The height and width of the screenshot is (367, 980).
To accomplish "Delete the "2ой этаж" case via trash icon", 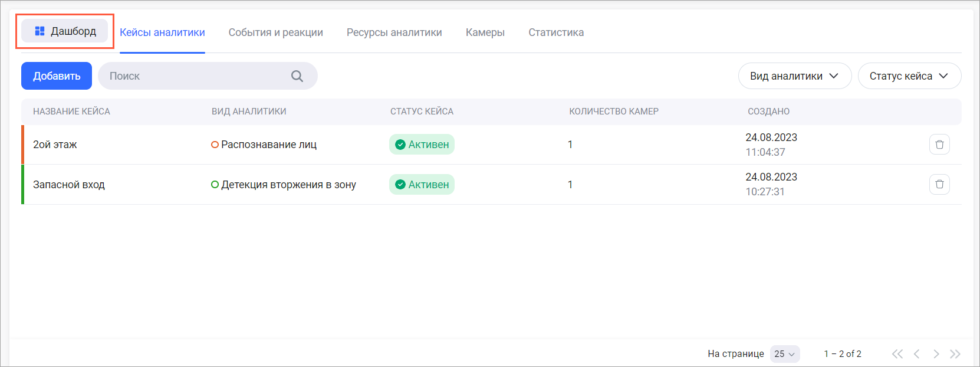I will pos(939,145).
